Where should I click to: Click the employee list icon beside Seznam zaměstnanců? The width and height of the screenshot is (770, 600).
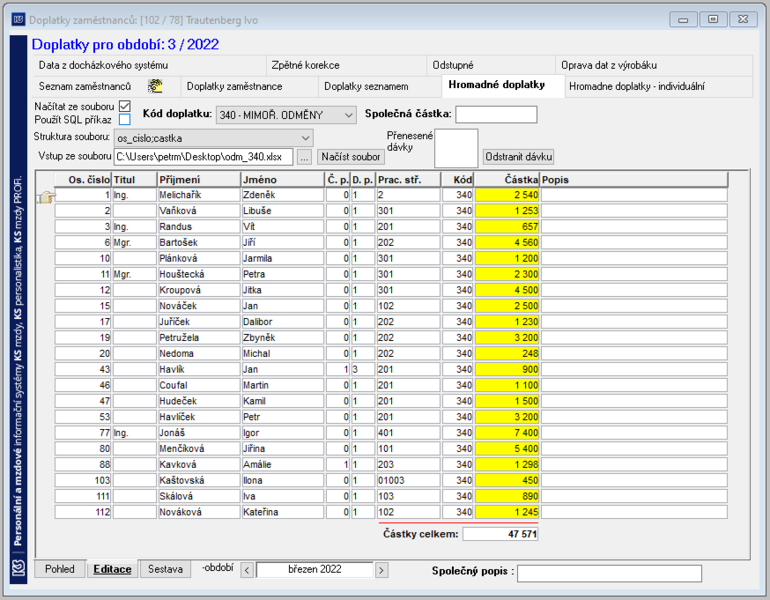pyautogui.click(x=155, y=86)
